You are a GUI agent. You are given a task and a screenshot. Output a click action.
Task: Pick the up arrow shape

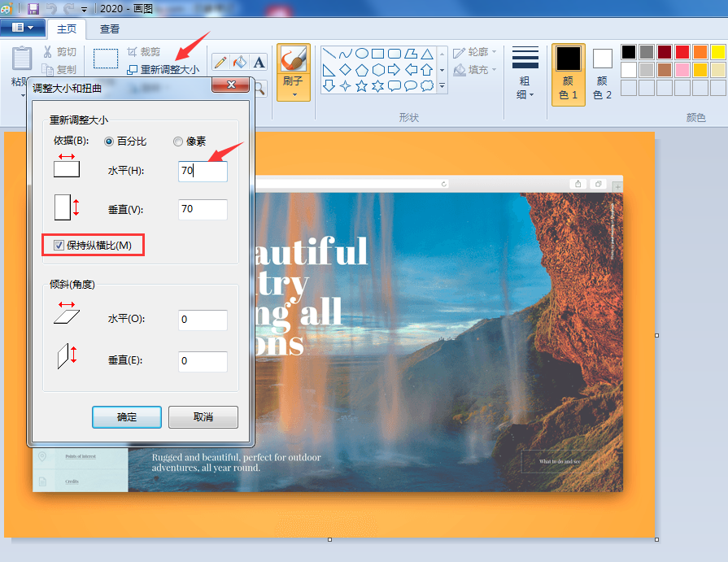427,70
